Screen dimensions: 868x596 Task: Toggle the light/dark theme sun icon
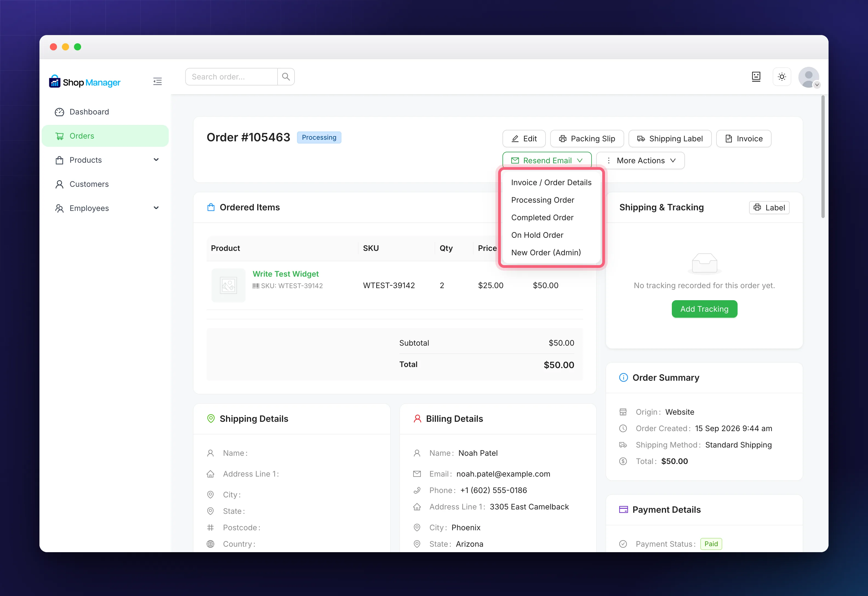[782, 77]
